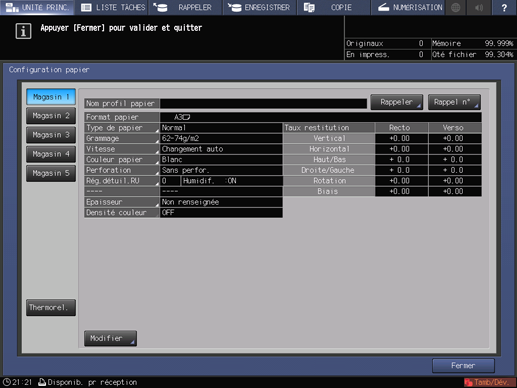Select Magasin 2 tray
Image resolution: width=517 pixels, height=388 pixels.
[51, 116]
